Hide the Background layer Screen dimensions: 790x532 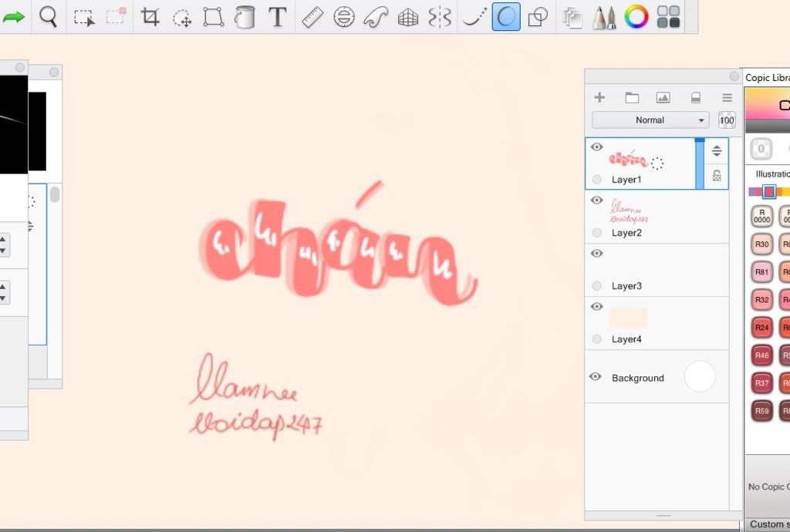click(x=595, y=377)
